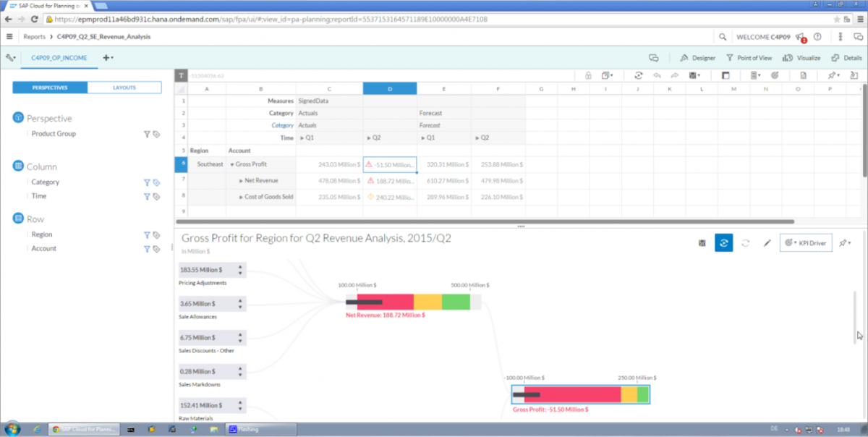Select column D header
Image resolution: width=868 pixels, height=437 pixels.
[x=390, y=88]
